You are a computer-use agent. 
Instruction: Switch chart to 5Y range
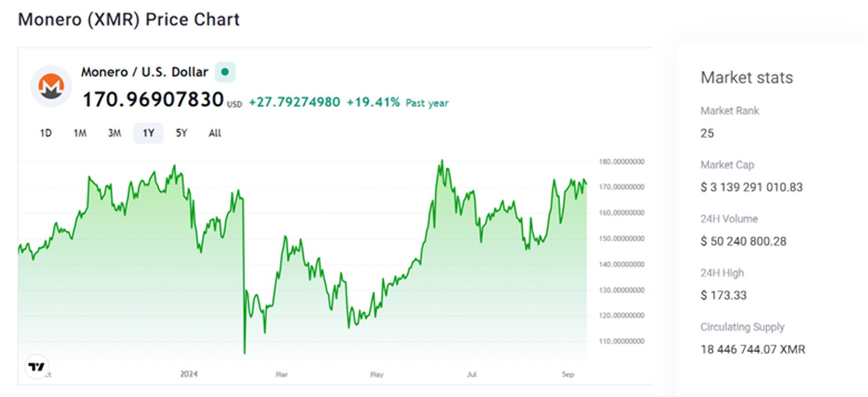(x=182, y=133)
